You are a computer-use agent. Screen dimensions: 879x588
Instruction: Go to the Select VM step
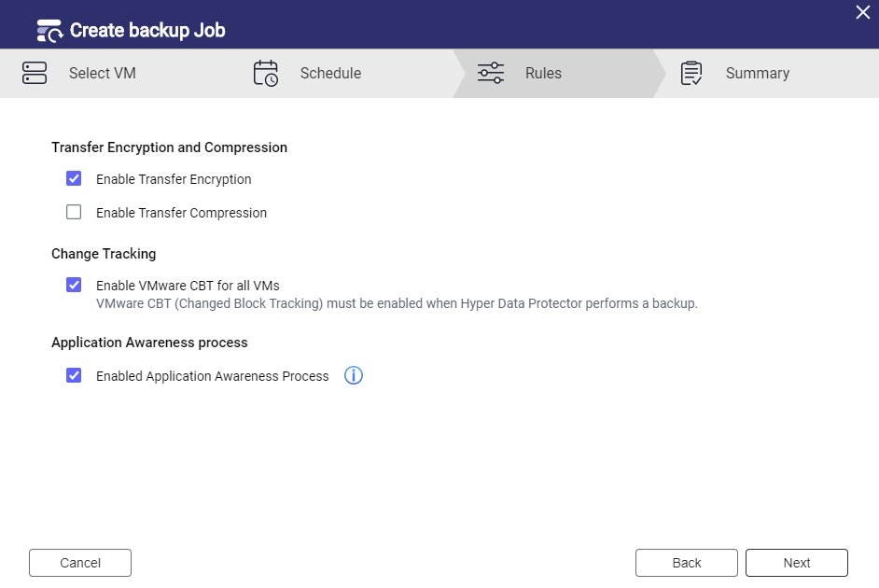(103, 73)
